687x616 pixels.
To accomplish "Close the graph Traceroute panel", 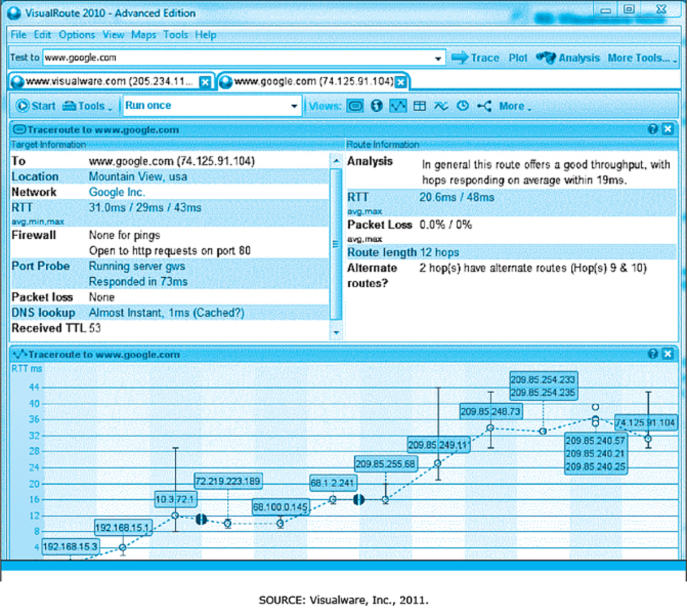I will (667, 354).
